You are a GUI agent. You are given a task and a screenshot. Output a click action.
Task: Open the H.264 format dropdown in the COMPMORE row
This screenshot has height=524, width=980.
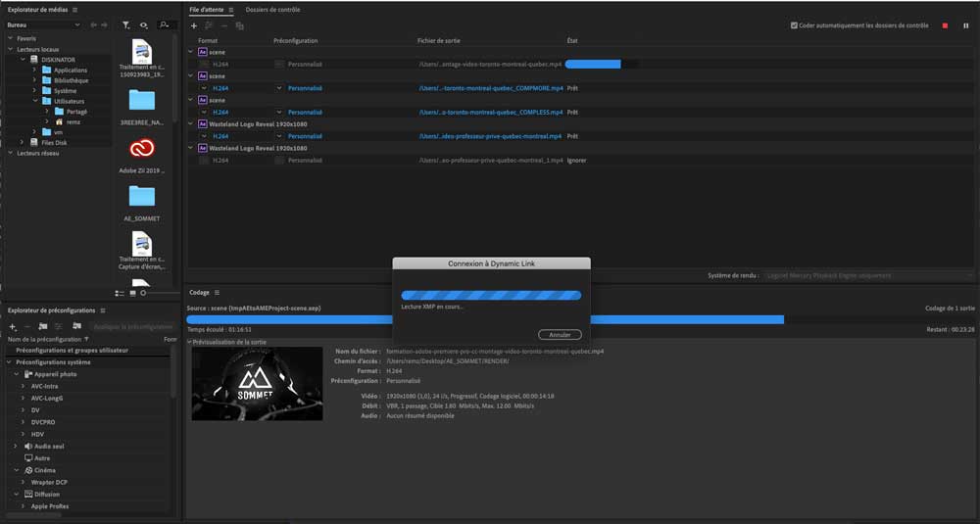point(204,89)
